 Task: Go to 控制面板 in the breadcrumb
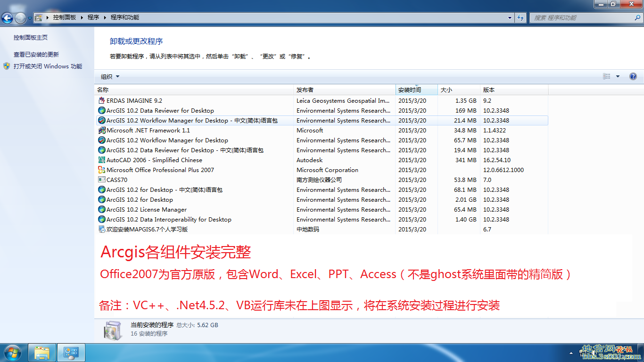pos(65,17)
